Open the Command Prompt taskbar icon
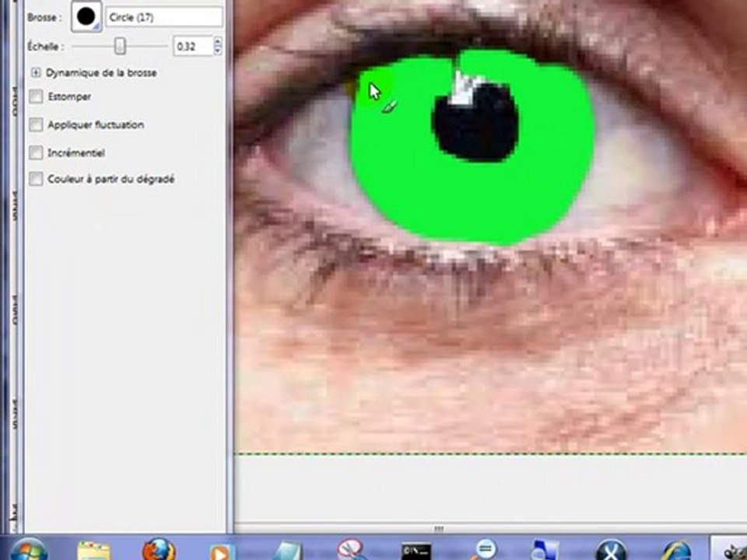Screen dimensions: 747x560 [416, 552]
